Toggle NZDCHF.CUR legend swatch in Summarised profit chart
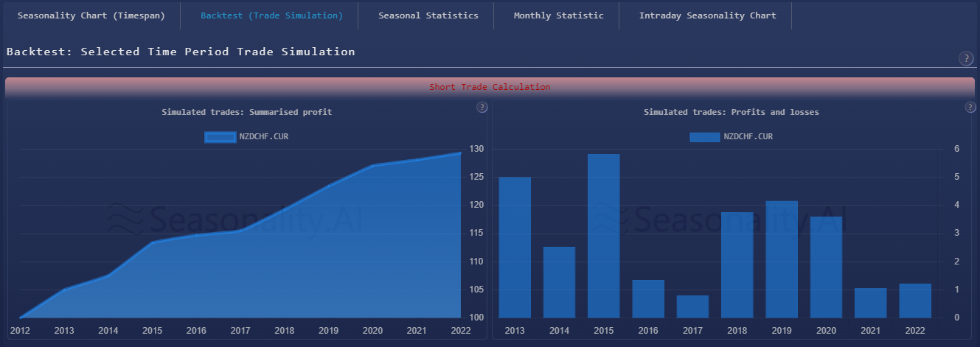This screenshot has height=347, width=980. (220, 137)
